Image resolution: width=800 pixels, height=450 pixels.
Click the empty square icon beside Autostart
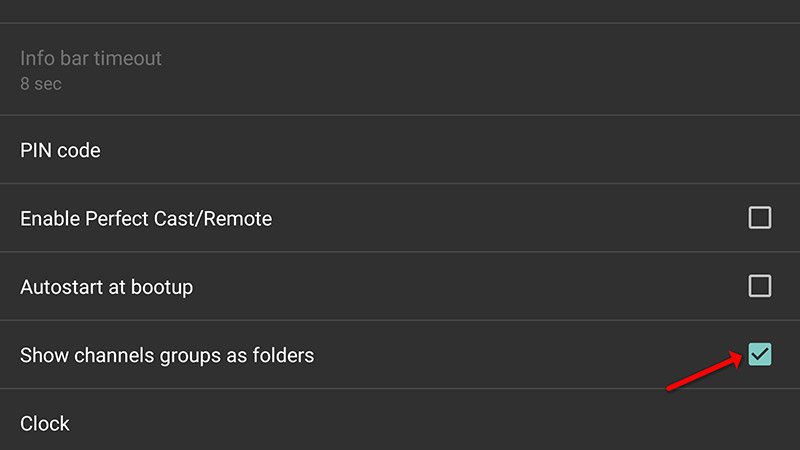(x=760, y=287)
